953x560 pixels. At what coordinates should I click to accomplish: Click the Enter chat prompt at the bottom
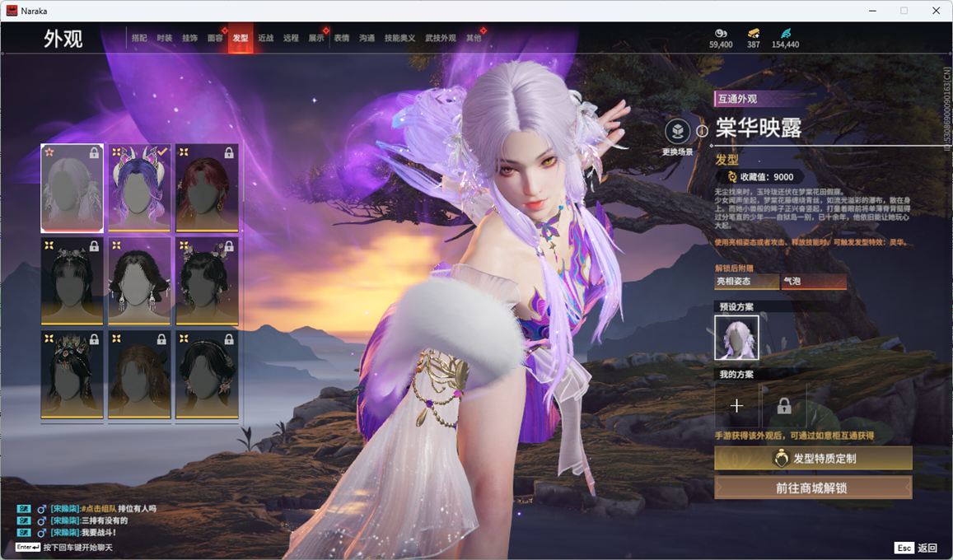tap(64, 548)
